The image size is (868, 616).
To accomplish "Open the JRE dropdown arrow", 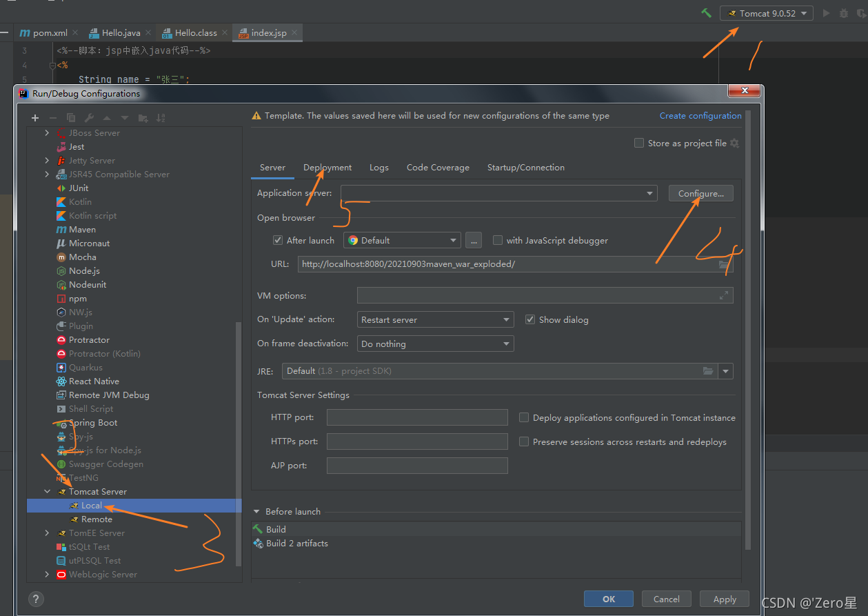I will 725,371.
